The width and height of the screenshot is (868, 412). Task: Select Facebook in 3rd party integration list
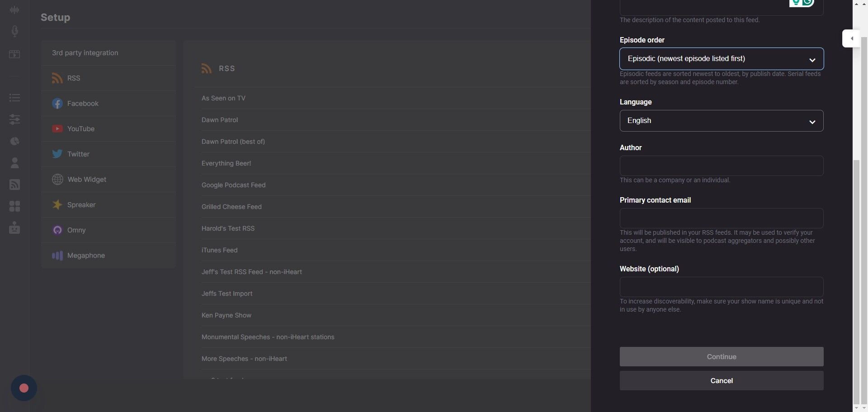tap(83, 104)
